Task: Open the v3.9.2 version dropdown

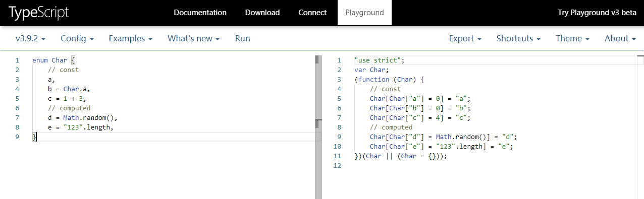Action: click(x=30, y=38)
